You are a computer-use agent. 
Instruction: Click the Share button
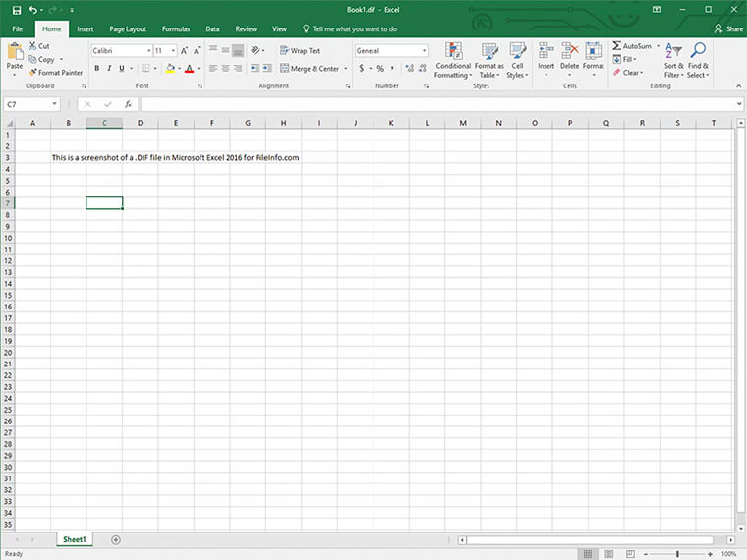[728, 29]
